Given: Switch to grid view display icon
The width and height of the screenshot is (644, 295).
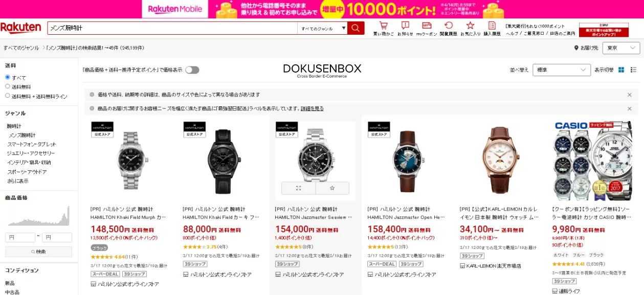Looking at the screenshot, I should [621, 70].
